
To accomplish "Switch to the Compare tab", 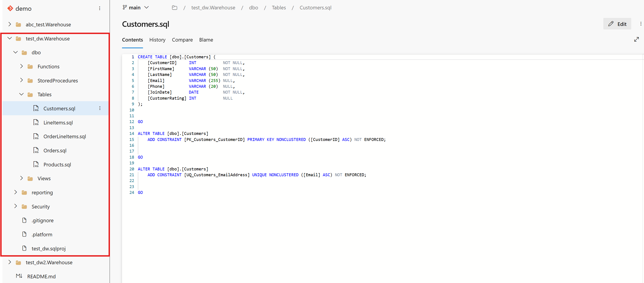I will point(182,40).
